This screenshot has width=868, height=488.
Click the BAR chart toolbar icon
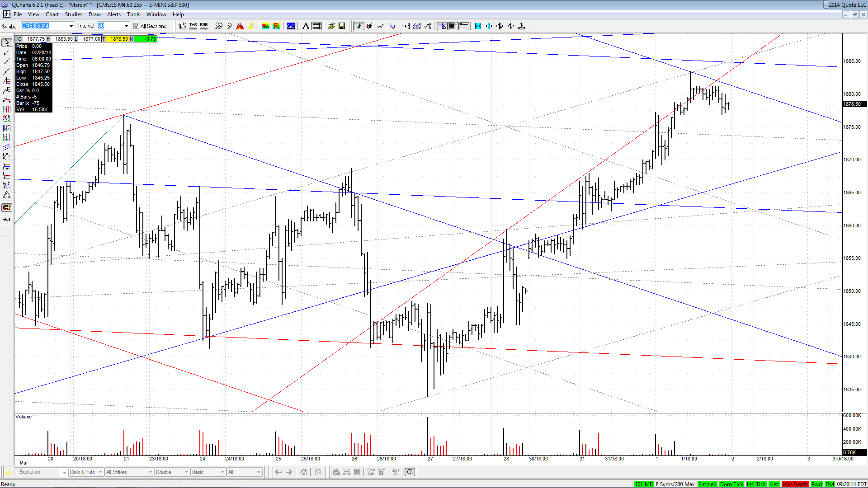pos(204,26)
